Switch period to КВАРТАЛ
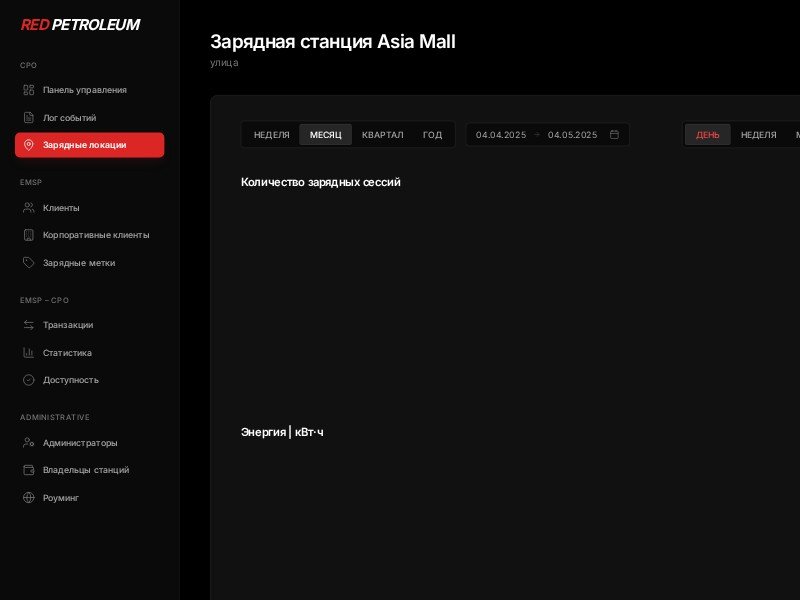 [384, 134]
